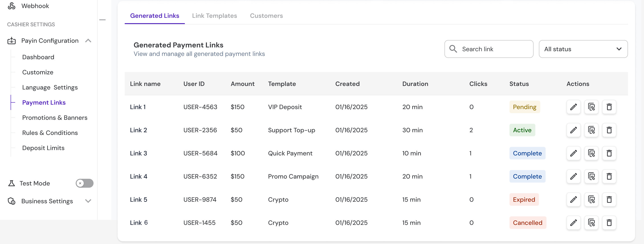Image resolution: width=644 pixels, height=244 pixels.
Task: Open Deposit Limits in the sidebar
Action: pyautogui.click(x=43, y=148)
